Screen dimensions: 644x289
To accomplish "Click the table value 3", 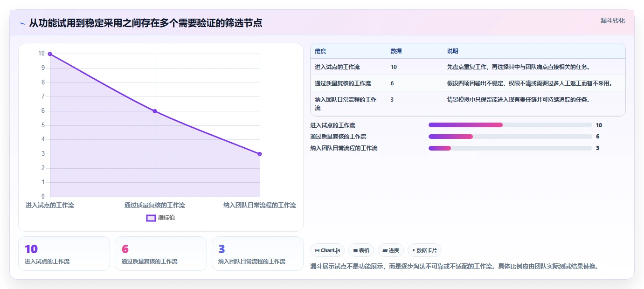I will coord(392,100).
